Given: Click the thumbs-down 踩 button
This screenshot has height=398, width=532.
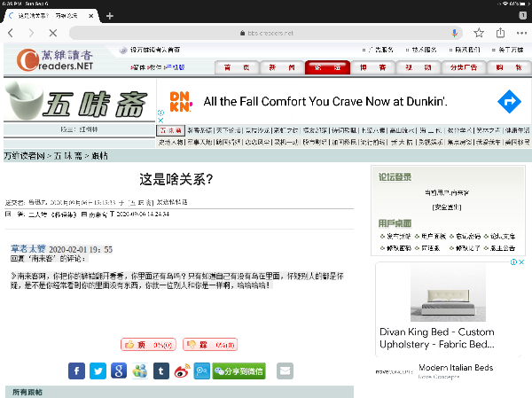Looking at the screenshot, I should [210, 345].
